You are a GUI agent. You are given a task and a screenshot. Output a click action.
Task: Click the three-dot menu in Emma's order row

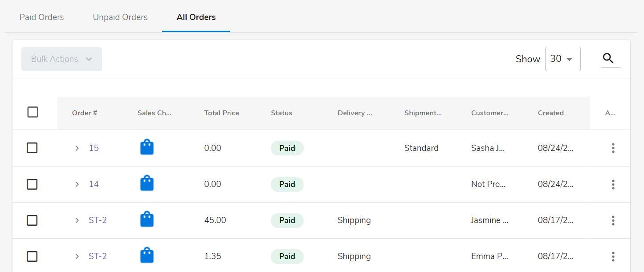point(613,256)
